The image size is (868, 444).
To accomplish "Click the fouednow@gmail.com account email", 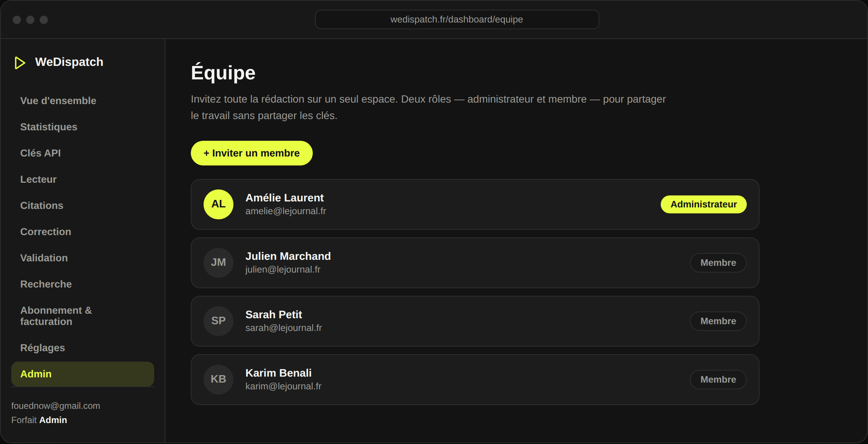I will [56, 406].
